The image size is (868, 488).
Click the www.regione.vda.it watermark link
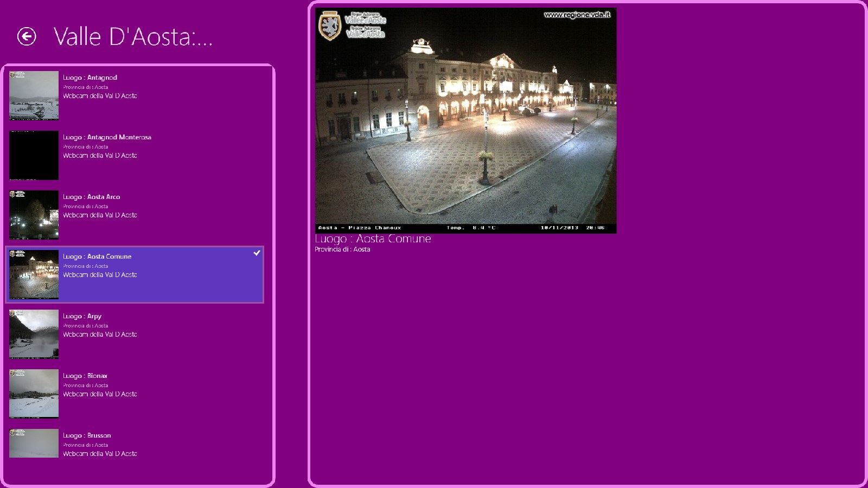click(x=577, y=16)
